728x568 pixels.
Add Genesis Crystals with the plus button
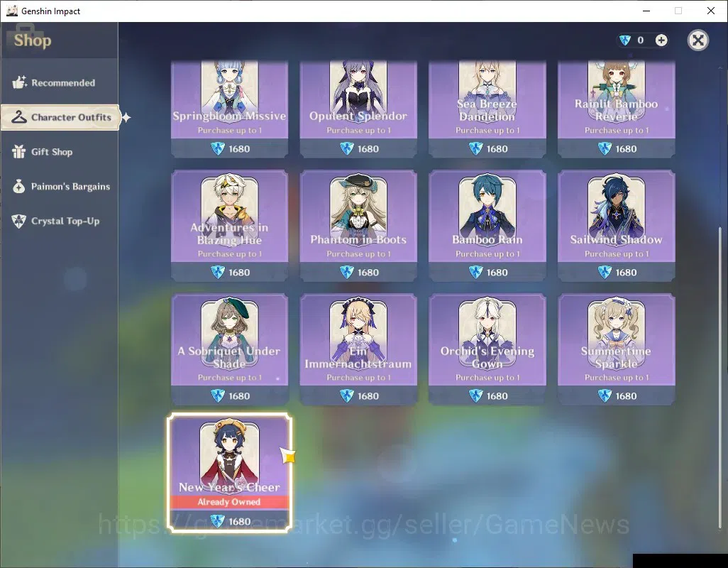[661, 40]
